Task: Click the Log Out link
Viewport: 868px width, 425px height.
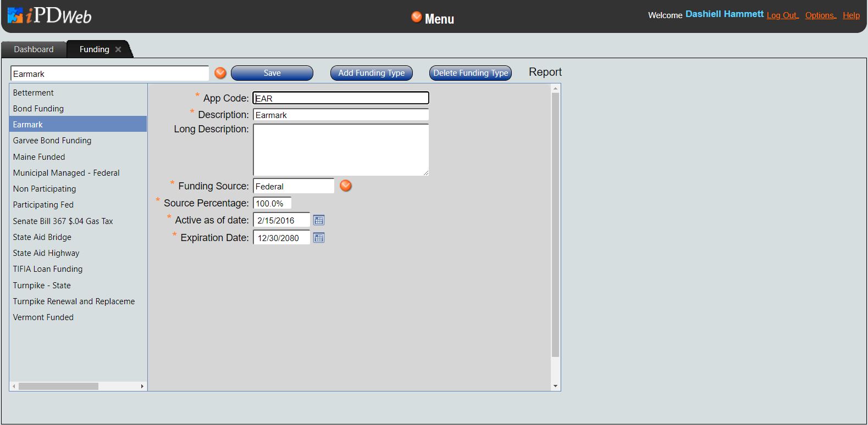Action: [x=782, y=15]
